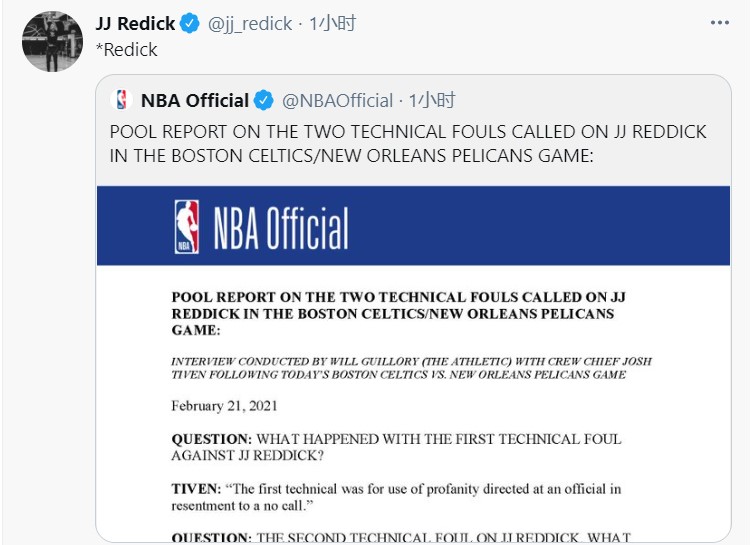Viewport: 751px width, 545px height.
Task: Open JJ Redick's display name link
Action: tap(135, 23)
